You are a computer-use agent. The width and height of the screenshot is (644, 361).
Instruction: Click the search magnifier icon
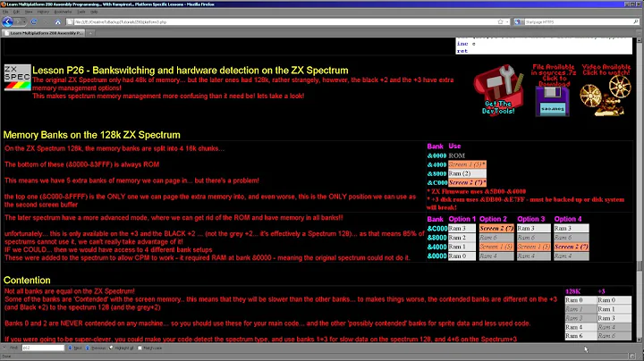tap(636, 21)
